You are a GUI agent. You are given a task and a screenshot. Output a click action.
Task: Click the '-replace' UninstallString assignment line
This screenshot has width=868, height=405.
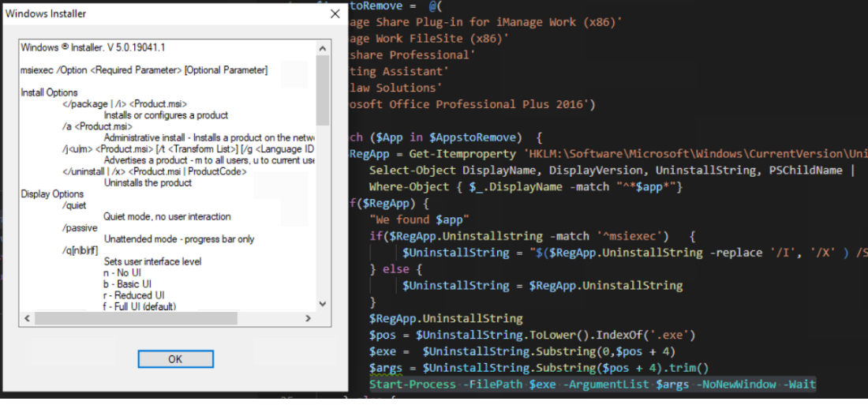point(635,253)
